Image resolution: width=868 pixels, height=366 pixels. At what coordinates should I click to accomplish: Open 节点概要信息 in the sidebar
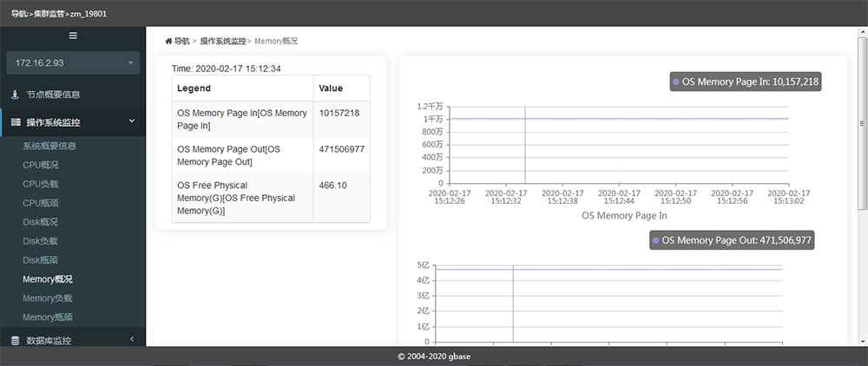point(53,95)
